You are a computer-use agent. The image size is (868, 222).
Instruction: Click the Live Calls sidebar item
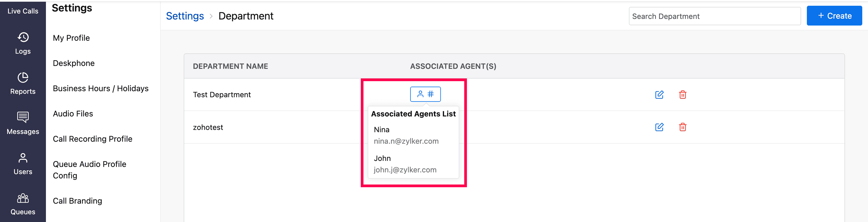coord(23,11)
